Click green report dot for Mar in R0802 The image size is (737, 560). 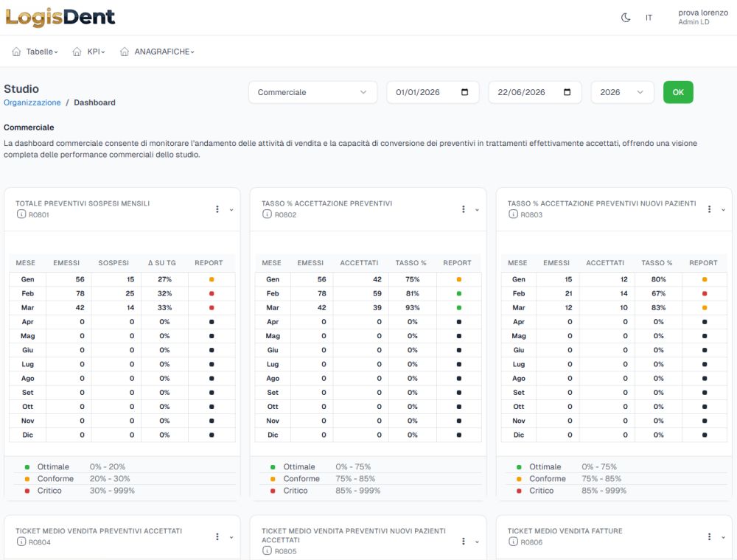(459, 308)
